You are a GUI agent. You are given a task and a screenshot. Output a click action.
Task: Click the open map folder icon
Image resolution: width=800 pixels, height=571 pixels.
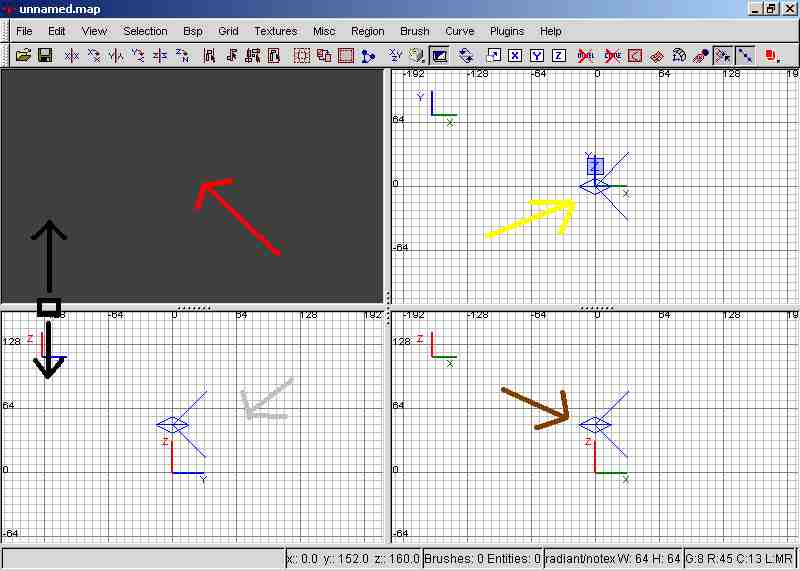[23, 55]
